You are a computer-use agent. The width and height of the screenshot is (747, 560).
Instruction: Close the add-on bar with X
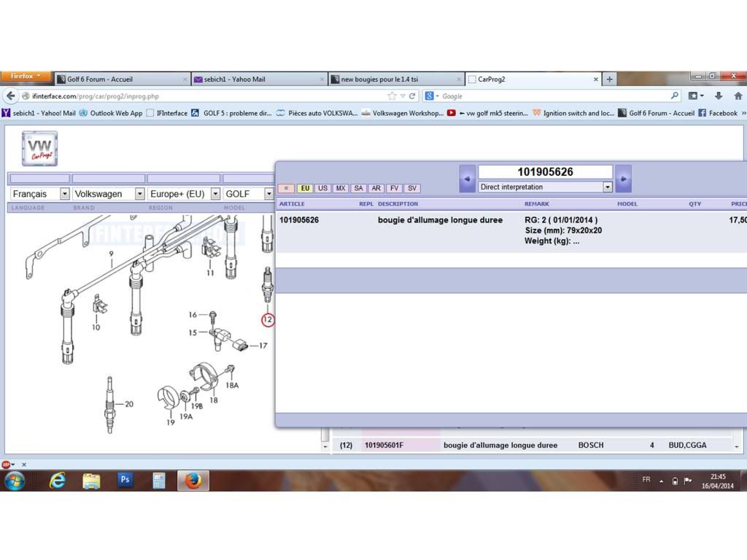24,464
